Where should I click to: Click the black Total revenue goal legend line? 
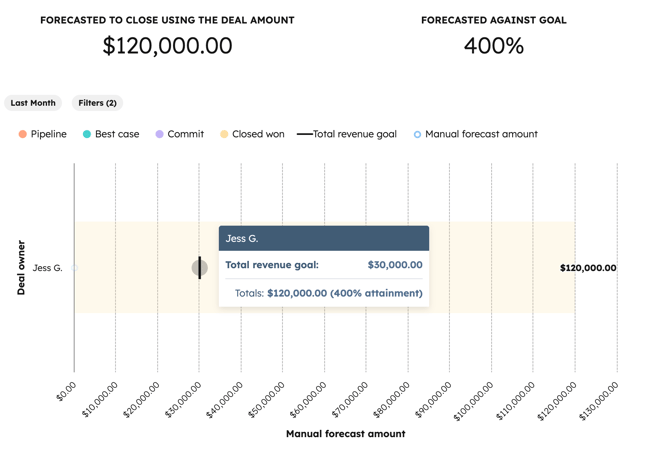304,134
